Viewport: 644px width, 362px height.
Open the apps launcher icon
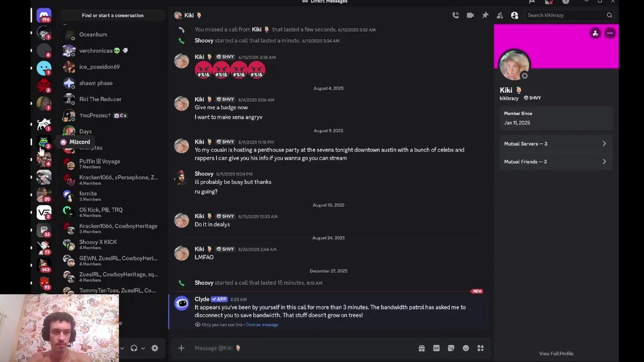pyautogui.click(x=480, y=348)
